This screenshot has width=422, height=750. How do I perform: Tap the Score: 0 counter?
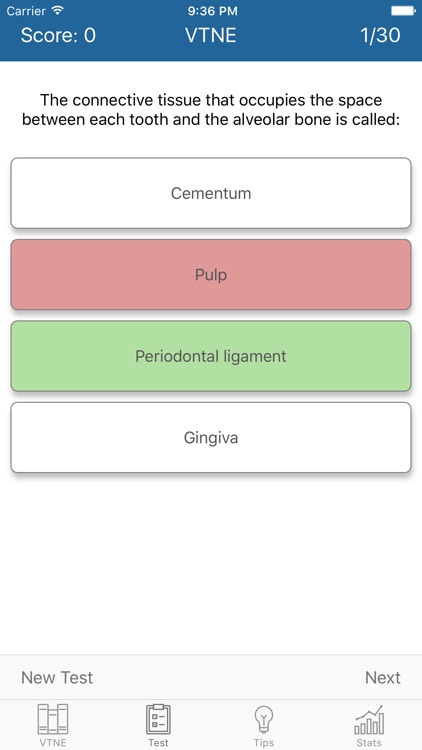(x=58, y=35)
